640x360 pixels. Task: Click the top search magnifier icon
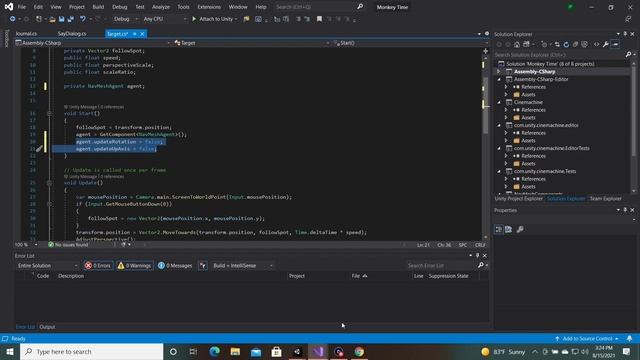360,7
